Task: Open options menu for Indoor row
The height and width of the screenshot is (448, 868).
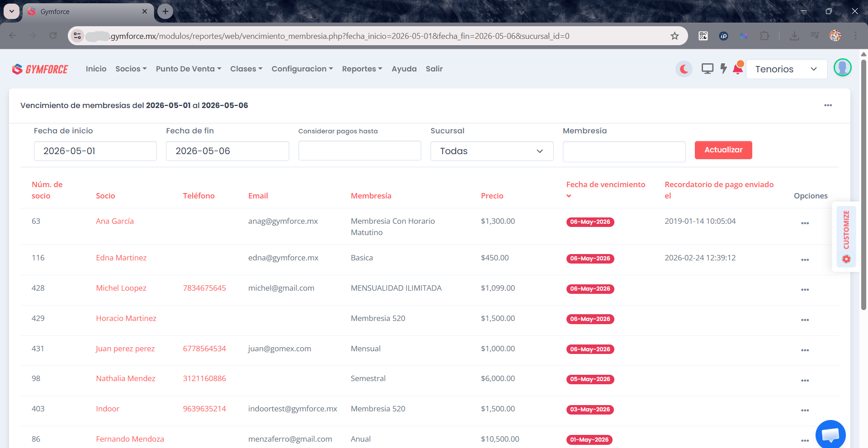Action: coord(805,410)
